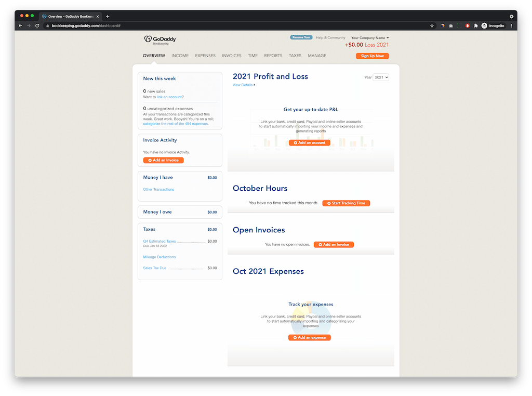Click the Start Tracking Time button
This screenshot has height=396, width=532.
pos(346,203)
